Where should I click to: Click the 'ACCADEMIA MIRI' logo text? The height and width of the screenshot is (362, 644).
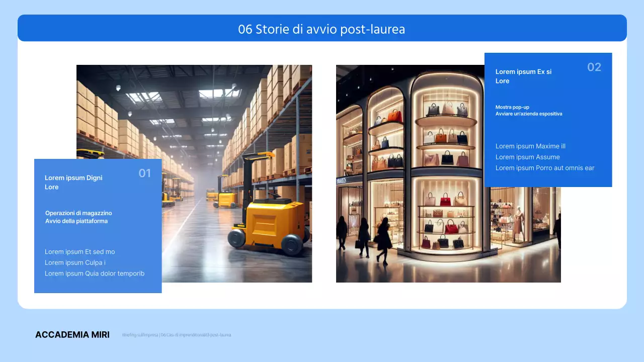pos(72,335)
